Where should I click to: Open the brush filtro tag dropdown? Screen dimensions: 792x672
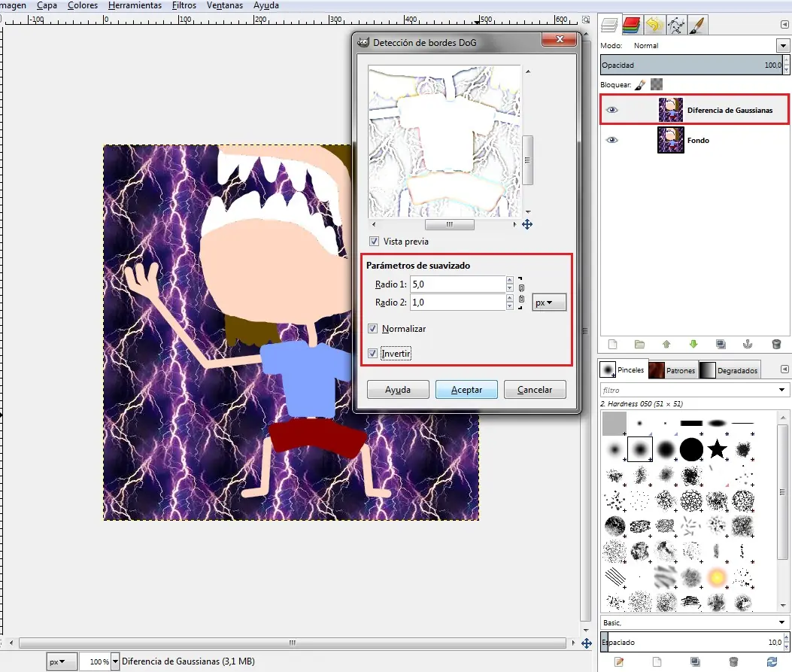tap(781, 390)
